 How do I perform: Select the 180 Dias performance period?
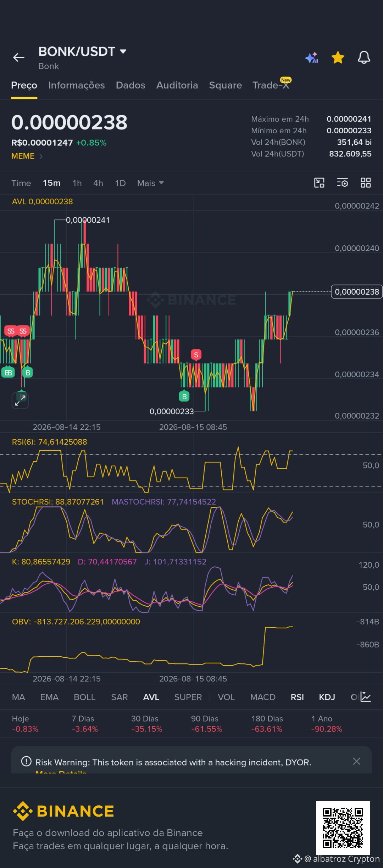[267, 724]
